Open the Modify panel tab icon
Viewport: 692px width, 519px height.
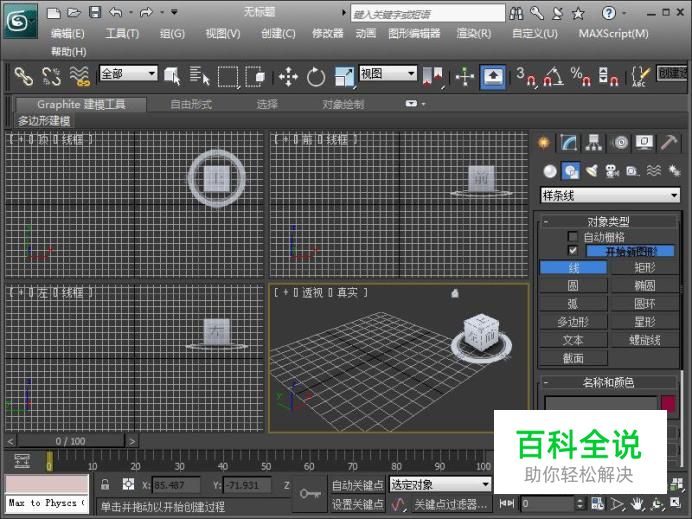point(569,142)
